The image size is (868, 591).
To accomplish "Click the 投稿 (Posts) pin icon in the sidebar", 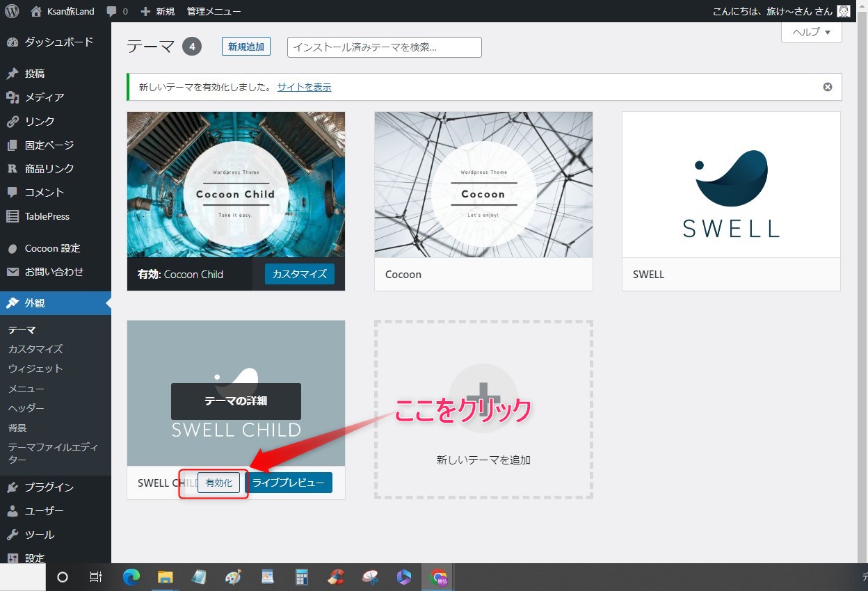I will [13, 73].
